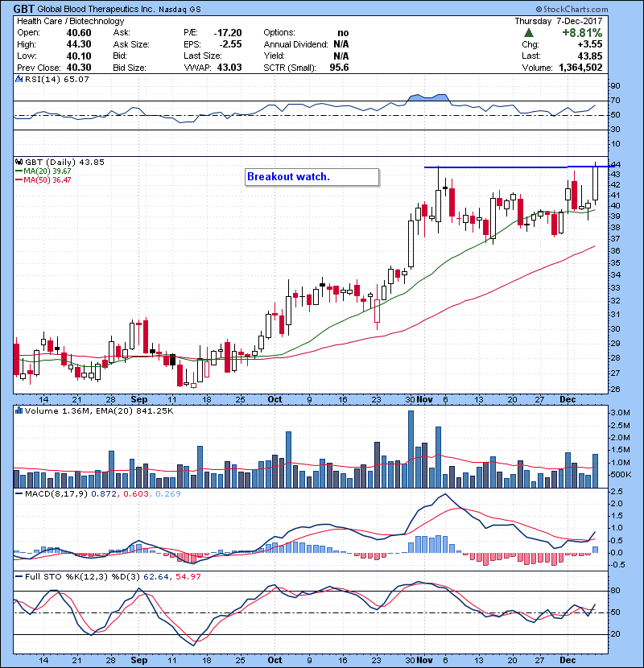Click the candlestick icon beside GBT (Daily)
644x668 pixels.
click(19, 162)
